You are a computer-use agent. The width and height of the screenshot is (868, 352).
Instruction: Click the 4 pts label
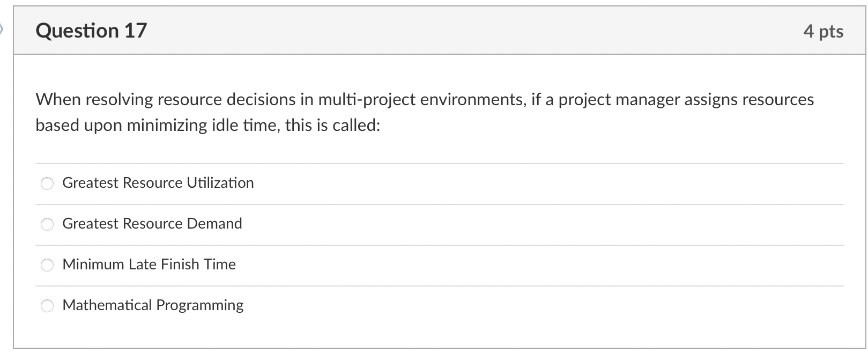point(824,31)
